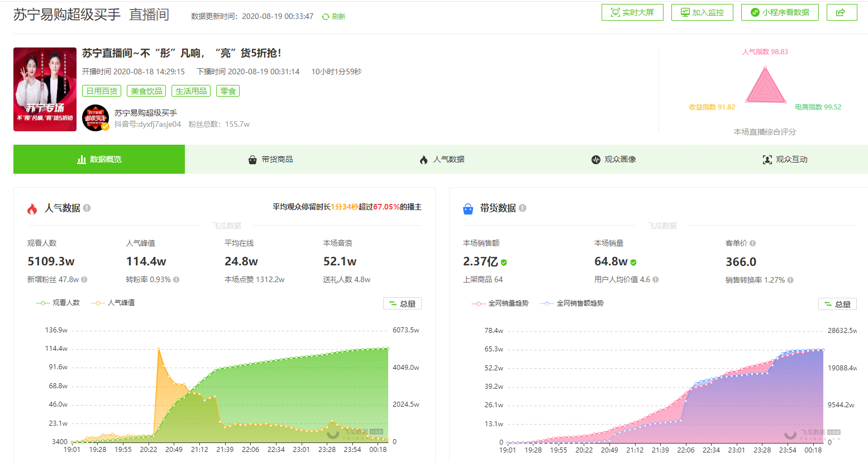Viewport: 868px width, 462px height.
Task: Click the info icon next to 用户人均价值
Action: click(655, 279)
